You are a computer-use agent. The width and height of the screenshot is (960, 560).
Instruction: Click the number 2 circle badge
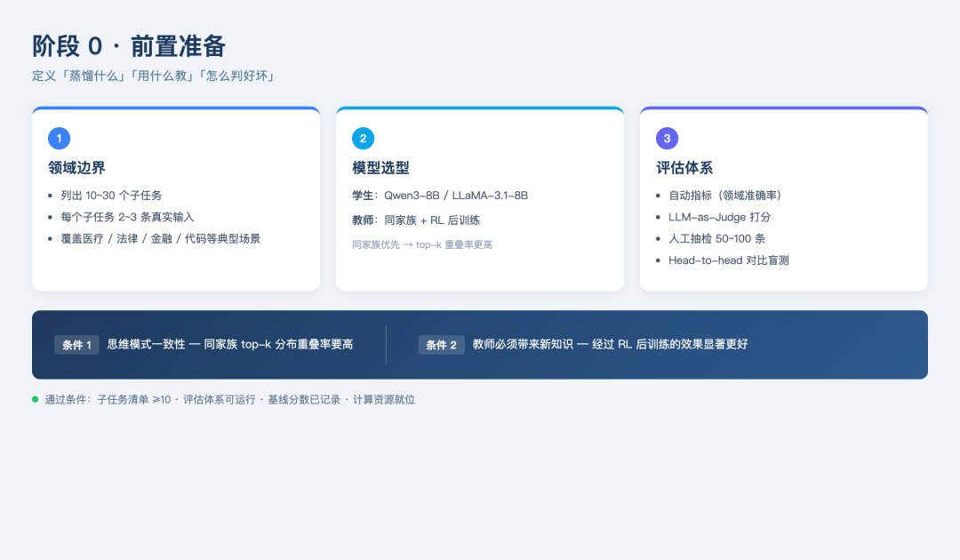click(363, 139)
